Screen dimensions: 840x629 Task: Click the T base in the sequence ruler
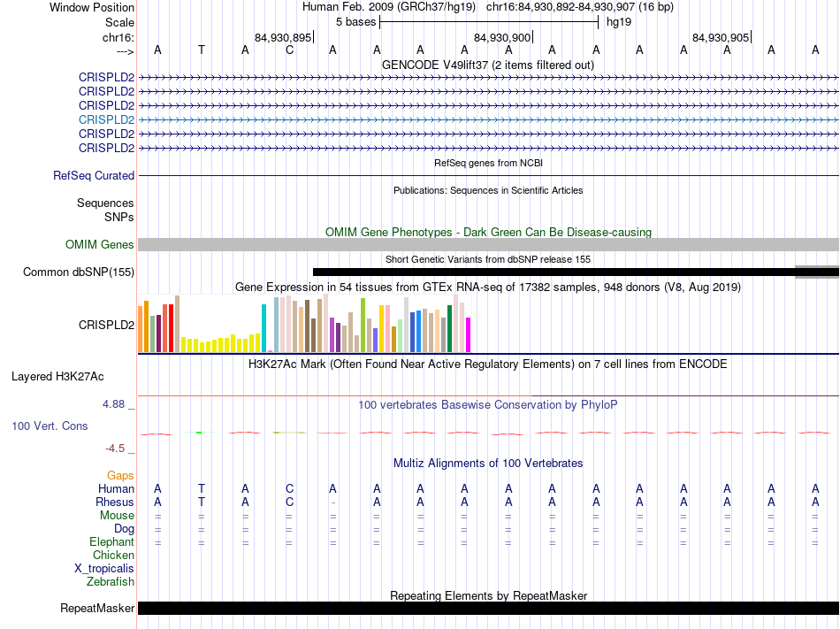pos(202,50)
